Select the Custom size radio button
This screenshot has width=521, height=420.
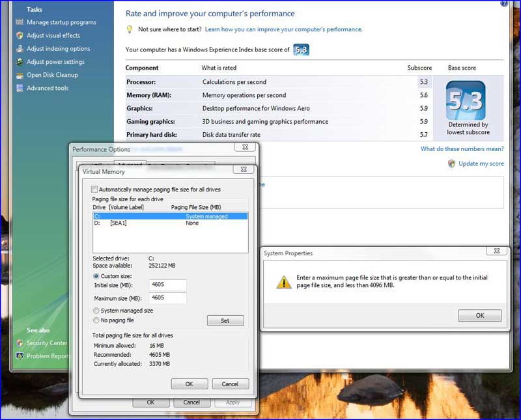tap(96, 276)
